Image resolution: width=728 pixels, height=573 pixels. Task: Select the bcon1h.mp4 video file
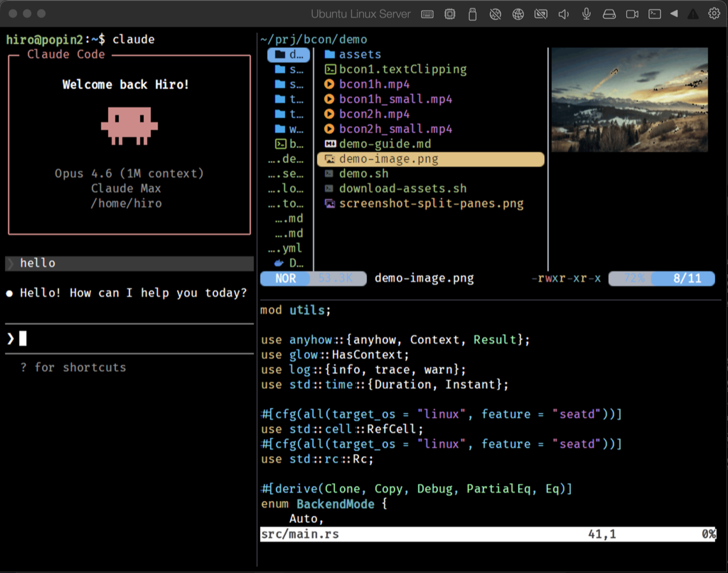[367, 84]
